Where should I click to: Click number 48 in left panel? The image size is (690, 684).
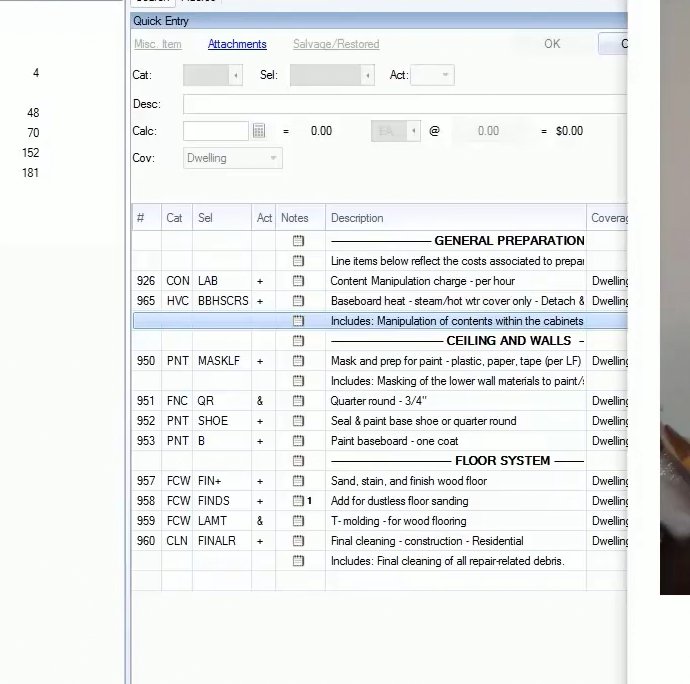click(x=33, y=113)
